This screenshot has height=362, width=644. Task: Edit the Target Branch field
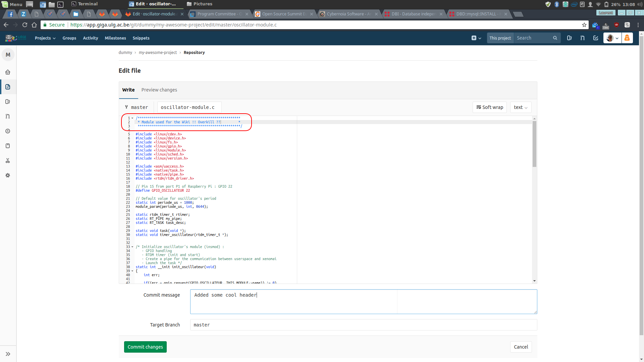tap(364, 325)
